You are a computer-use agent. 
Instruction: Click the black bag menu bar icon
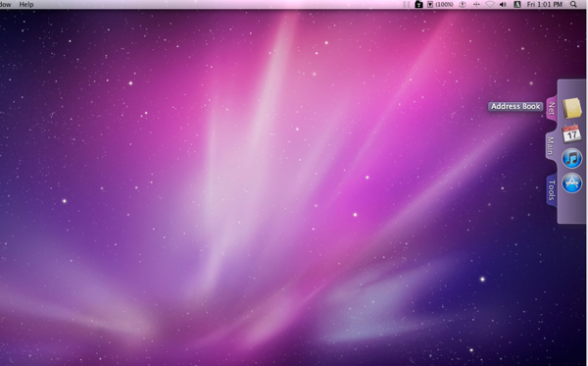point(418,5)
